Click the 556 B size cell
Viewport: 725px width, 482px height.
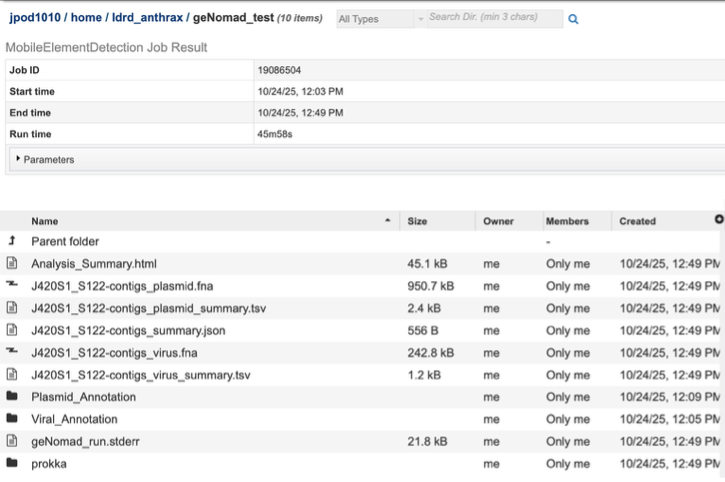pos(423,330)
